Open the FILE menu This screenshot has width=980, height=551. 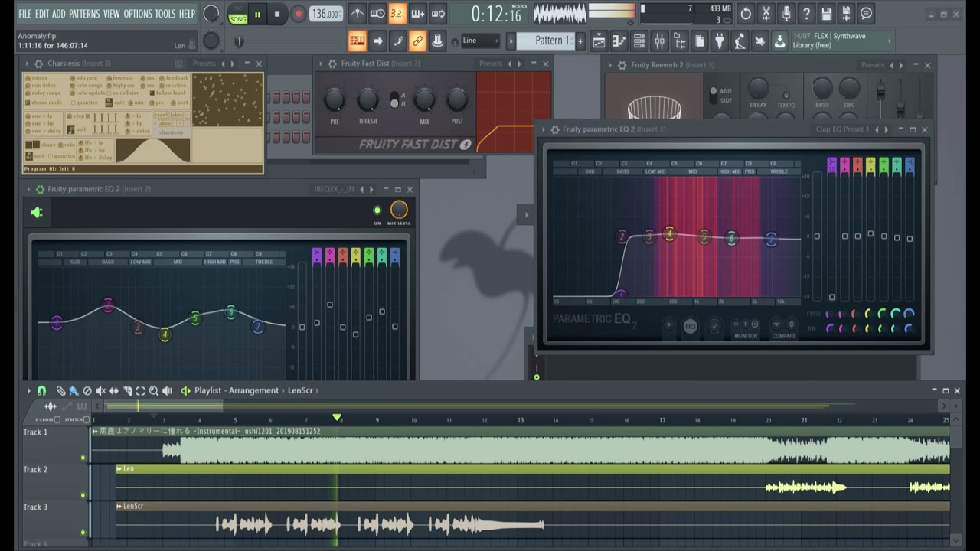pos(24,14)
